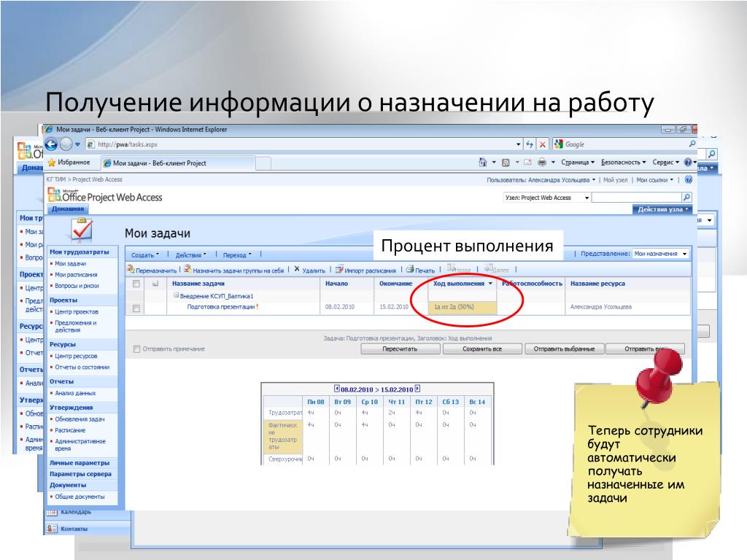Click the mail icon in command bar
The width and height of the screenshot is (747, 560).
pyautogui.click(x=527, y=163)
